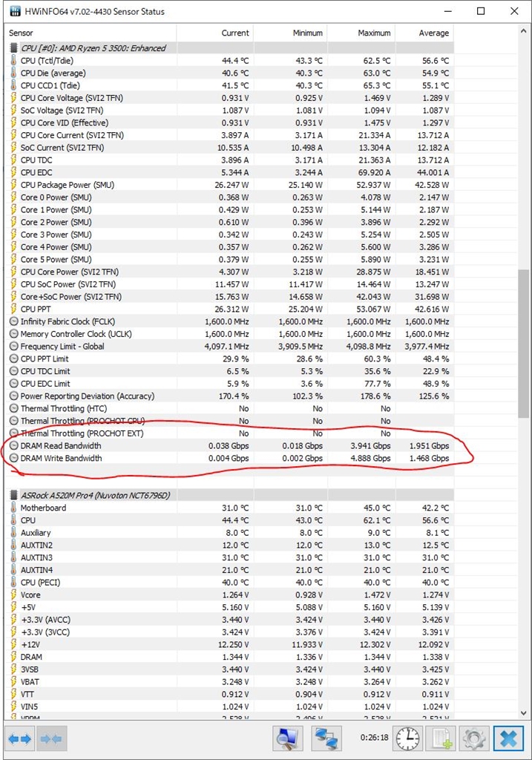Select the Auxiliary temperature row
Image resolution: width=532 pixels, height=760 pixels.
(x=229, y=533)
